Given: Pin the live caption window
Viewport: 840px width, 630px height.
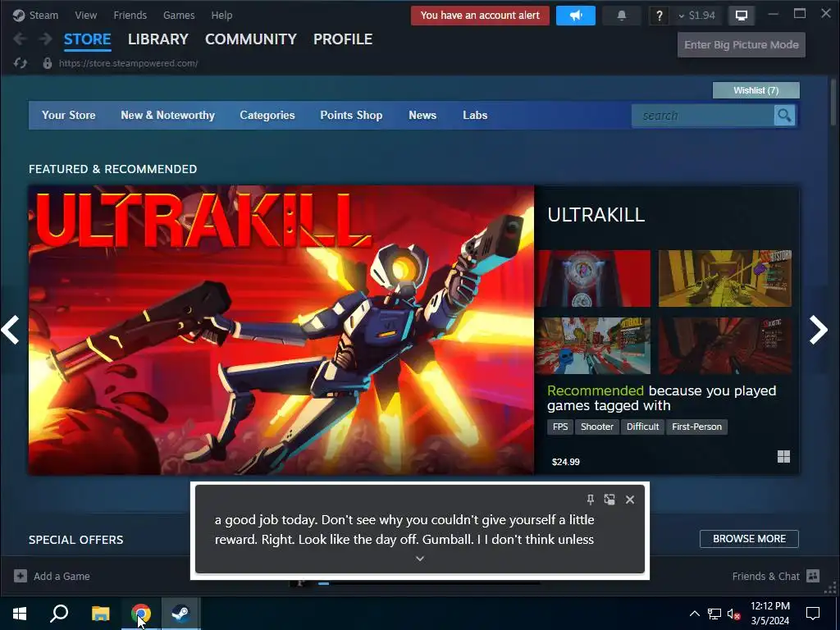Looking at the screenshot, I should pyautogui.click(x=591, y=500).
